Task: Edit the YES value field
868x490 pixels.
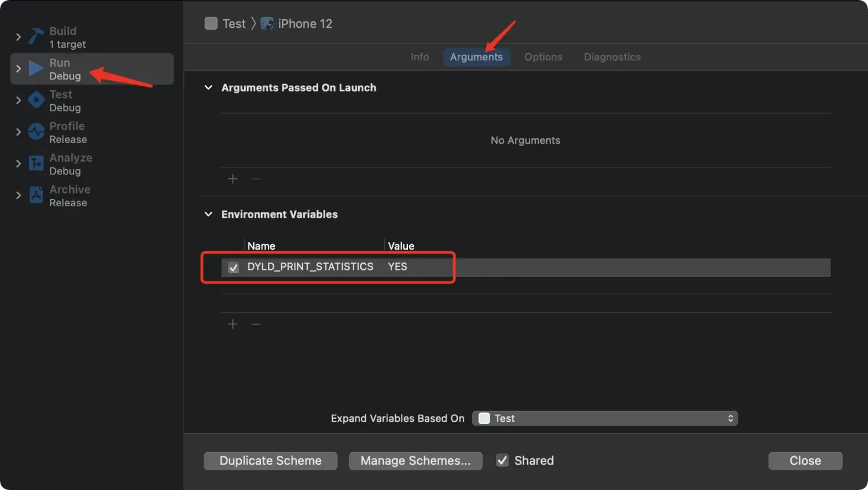Action: coord(398,267)
